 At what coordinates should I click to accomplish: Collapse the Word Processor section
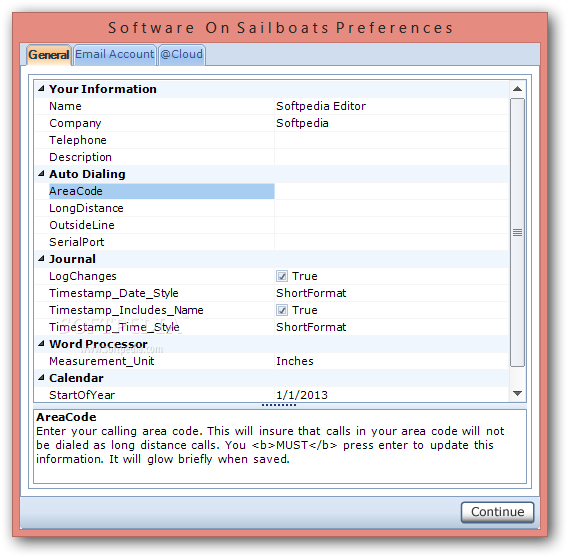(x=41, y=344)
